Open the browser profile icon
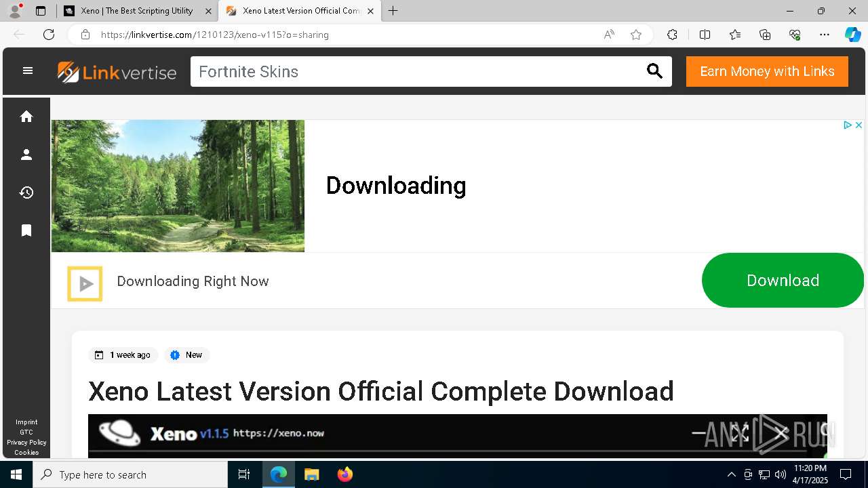The width and height of the screenshot is (868, 488). coord(15,11)
